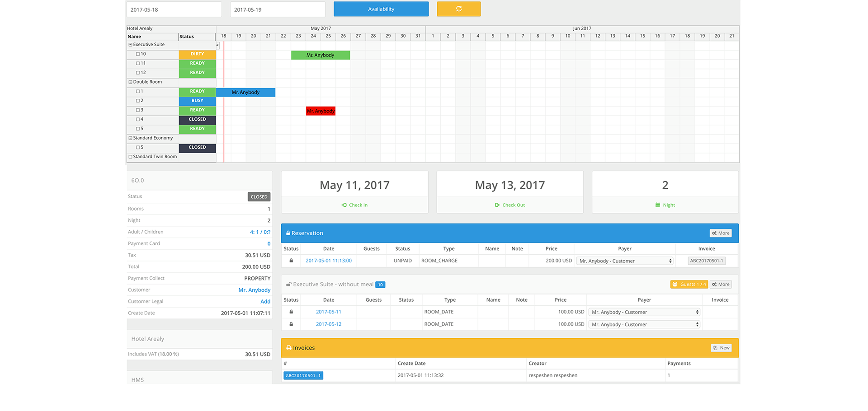The height and width of the screenshot is (411, 868).
Task: Click the Check In arrow icon
Action: tap(344, 205)
